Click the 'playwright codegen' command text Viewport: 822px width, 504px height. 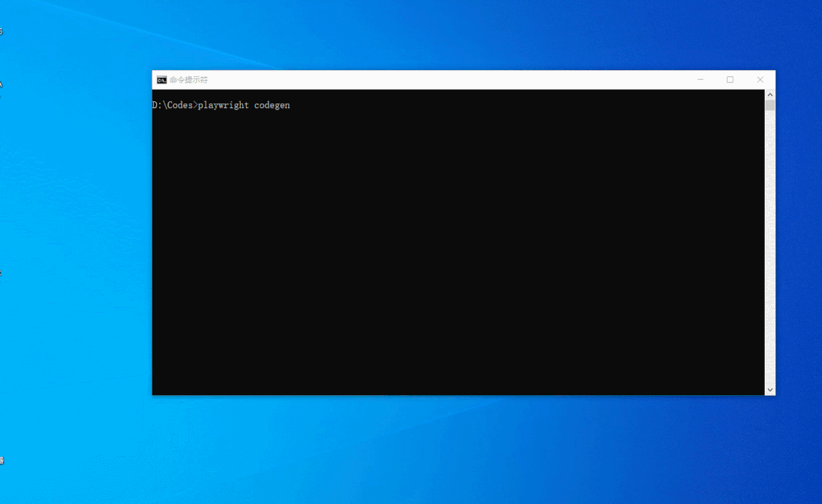(x=244, y=105)
